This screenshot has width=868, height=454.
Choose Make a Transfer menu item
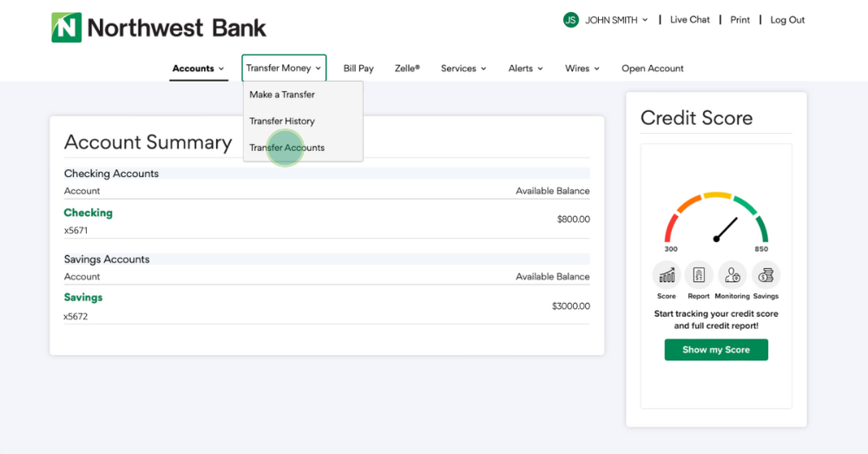282,95
